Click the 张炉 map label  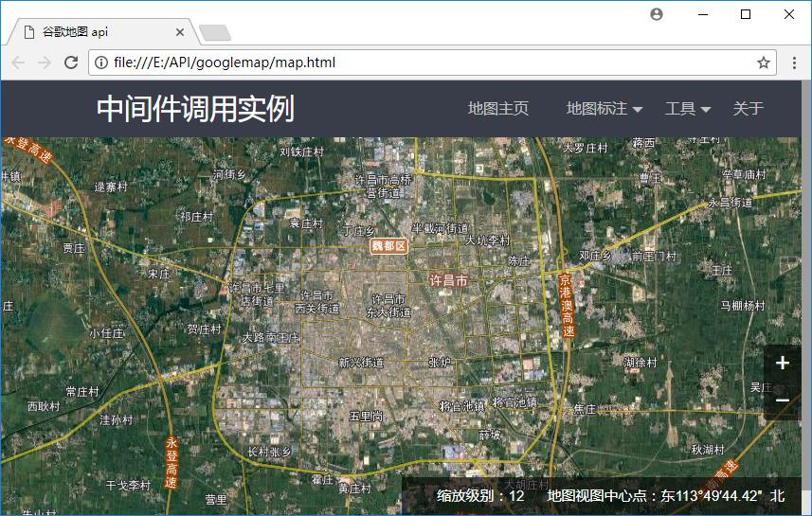440,363
